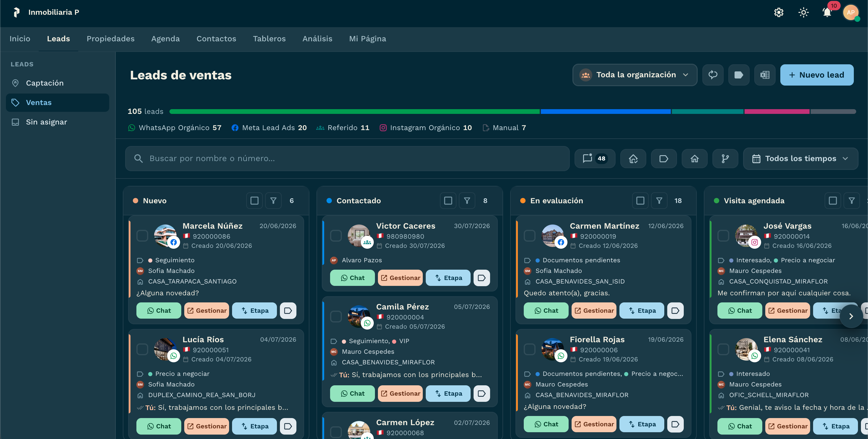Click Gestionar for Carmen Martínez

point(594,310)
